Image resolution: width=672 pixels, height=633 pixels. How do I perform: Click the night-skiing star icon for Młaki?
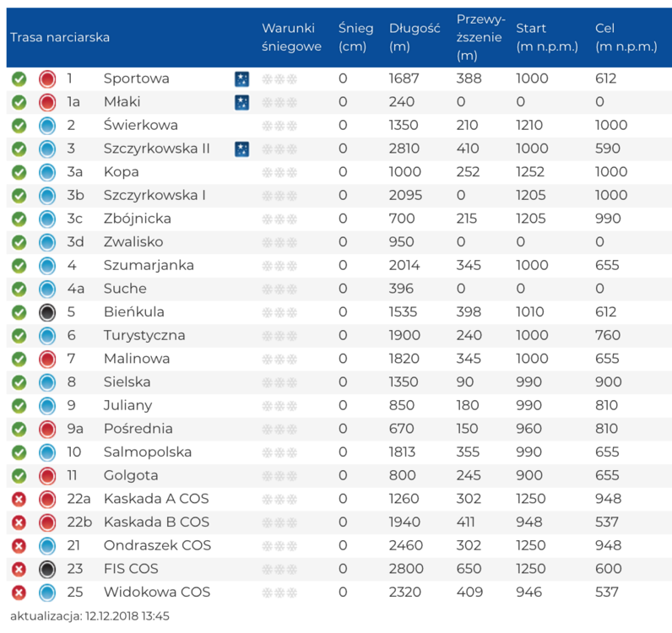[x=241, y=102]
